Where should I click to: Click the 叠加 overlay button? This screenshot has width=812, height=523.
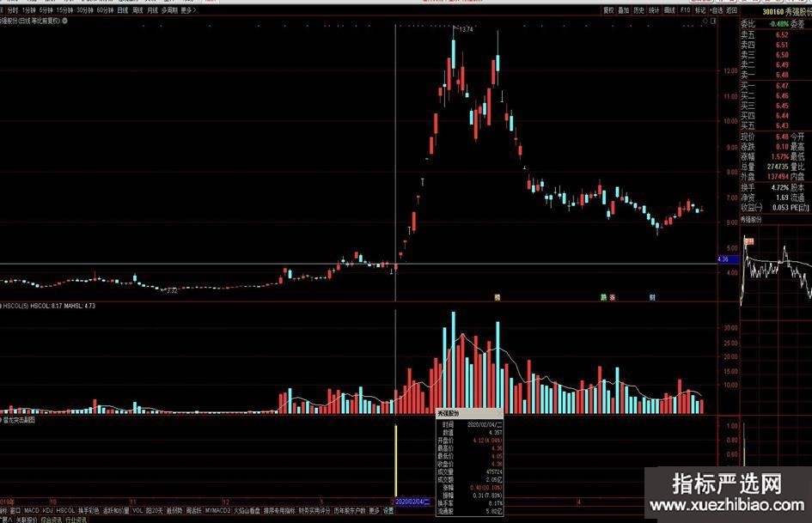pos(624,9)
